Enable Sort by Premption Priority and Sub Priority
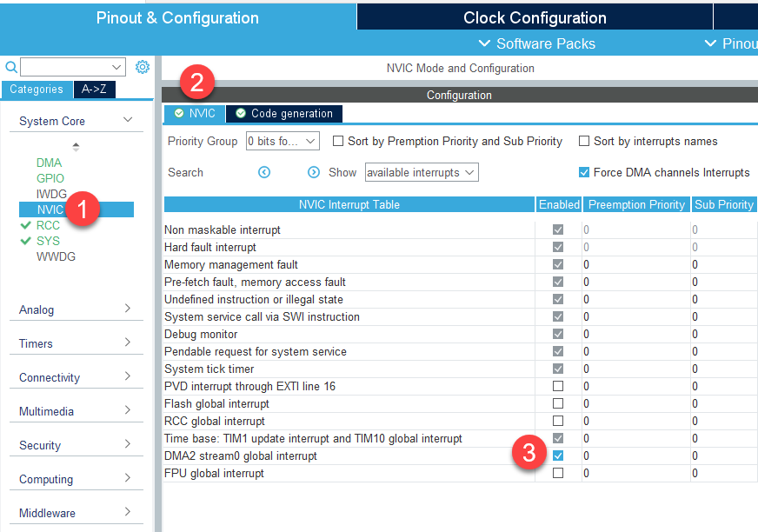 pyautogui.click(x=338, y=141)
